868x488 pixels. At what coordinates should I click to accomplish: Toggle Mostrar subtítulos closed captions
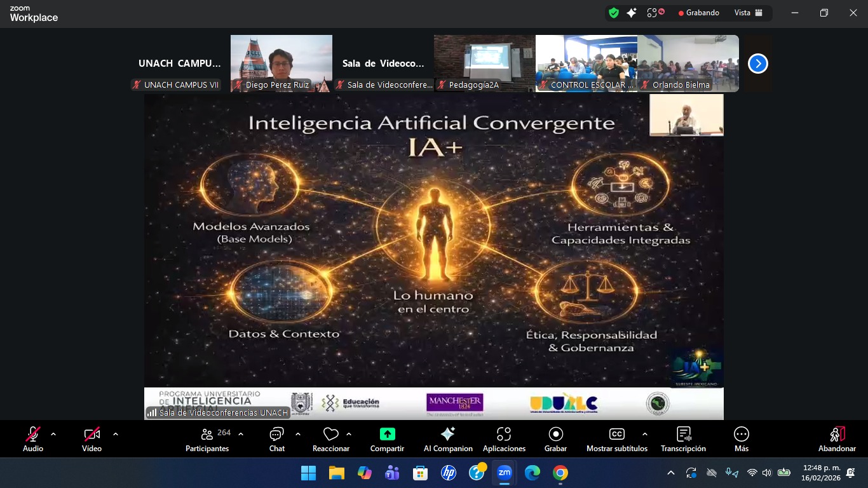(616, 435)
